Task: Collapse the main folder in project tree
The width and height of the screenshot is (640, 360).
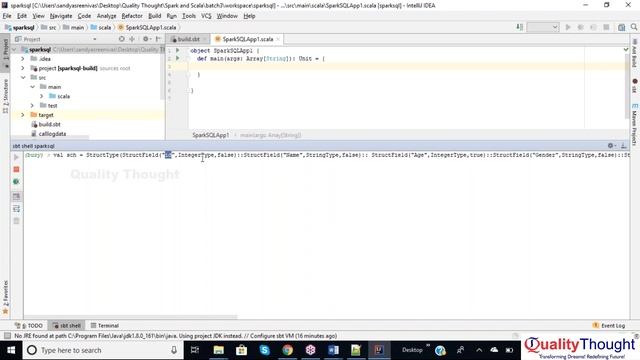Action: coord(32,87)
